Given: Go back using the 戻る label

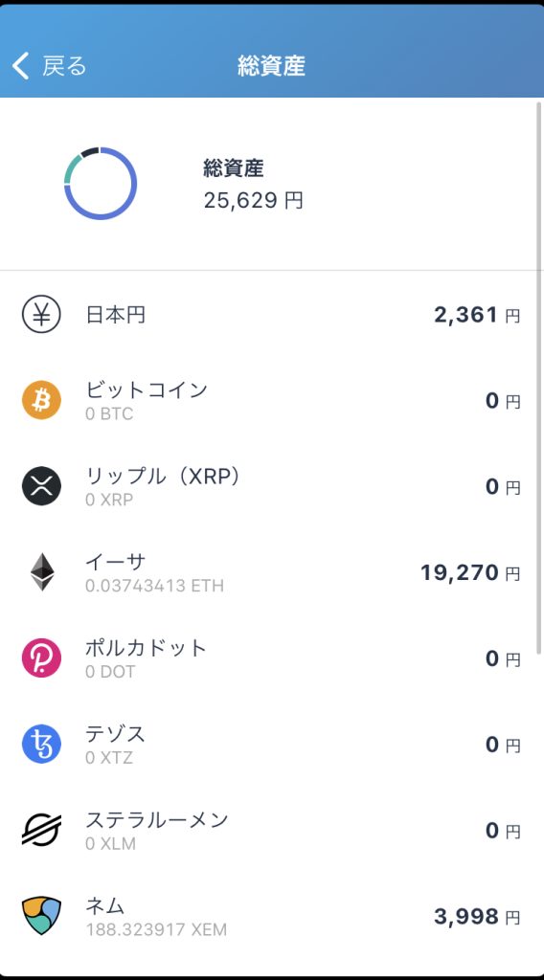Looking at the screenshot, I should (x=64, y=66).
